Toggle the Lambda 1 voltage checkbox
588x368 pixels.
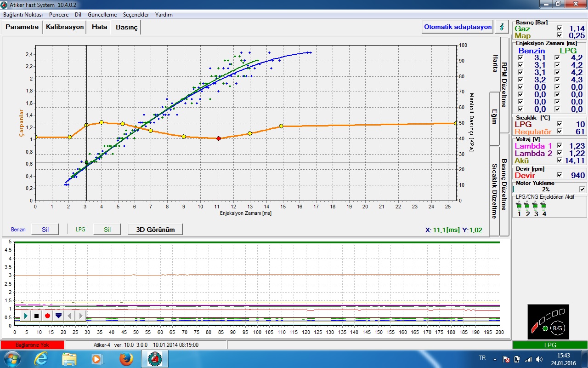point(559,146)
